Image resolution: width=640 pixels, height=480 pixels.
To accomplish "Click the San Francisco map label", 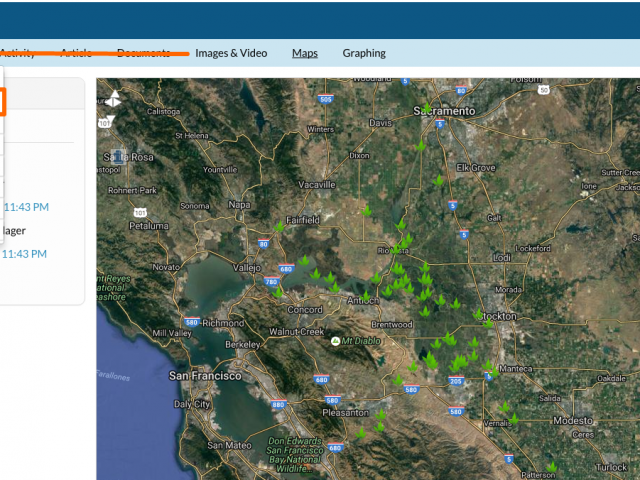I will [x=205, y=376].
